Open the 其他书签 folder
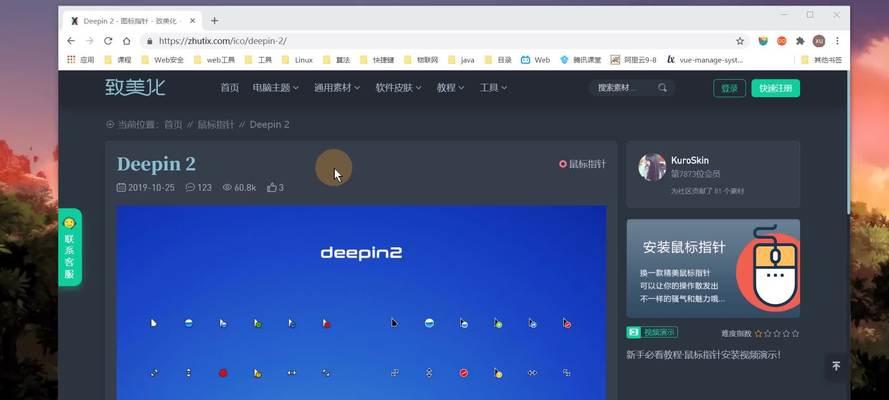The image size is (889, 400). [x=822, y=59]
